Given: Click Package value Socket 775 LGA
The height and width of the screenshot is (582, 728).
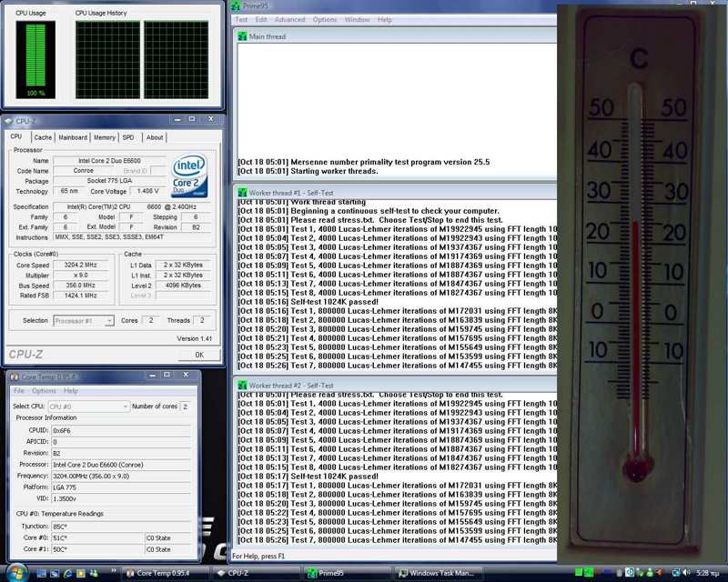Looking at the screenshot, I should pos(109,181).
